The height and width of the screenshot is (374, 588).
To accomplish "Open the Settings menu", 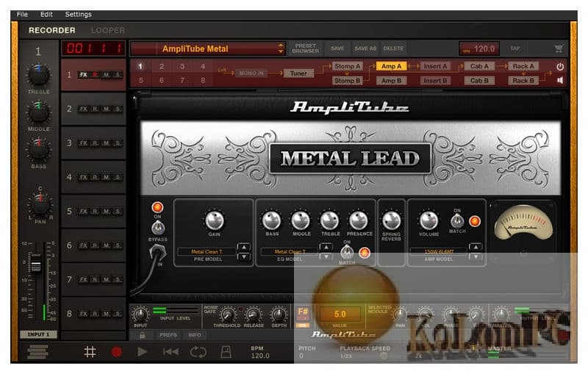I will pos(78,14).
